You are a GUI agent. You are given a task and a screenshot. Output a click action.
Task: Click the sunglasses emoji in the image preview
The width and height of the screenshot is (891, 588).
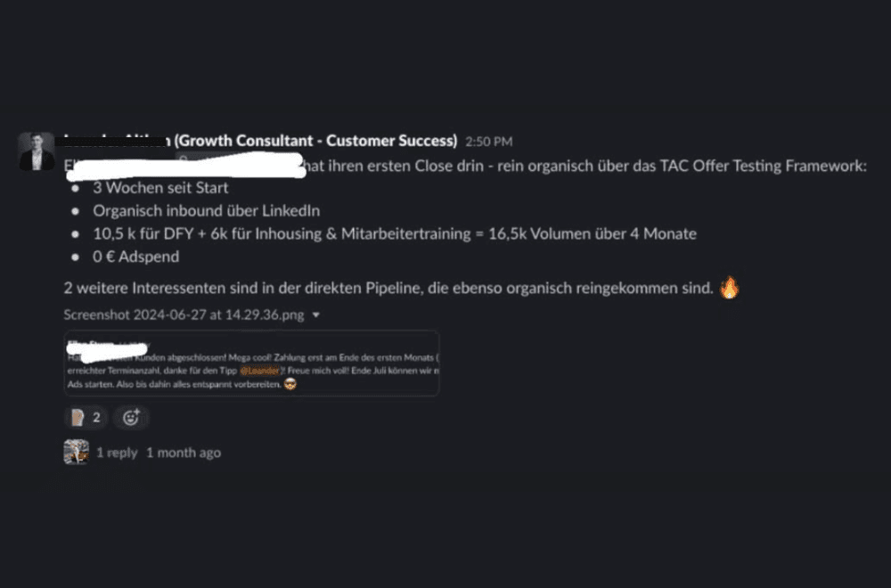290,385
